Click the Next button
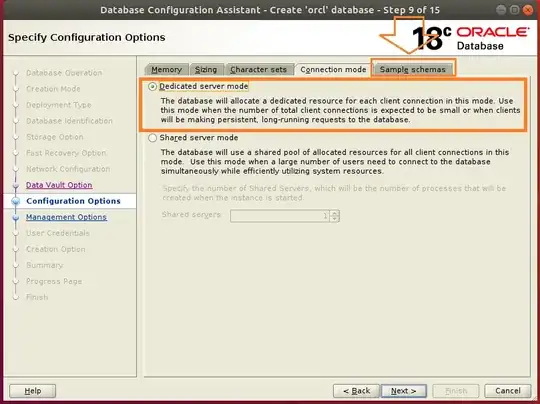 point(404,391)
